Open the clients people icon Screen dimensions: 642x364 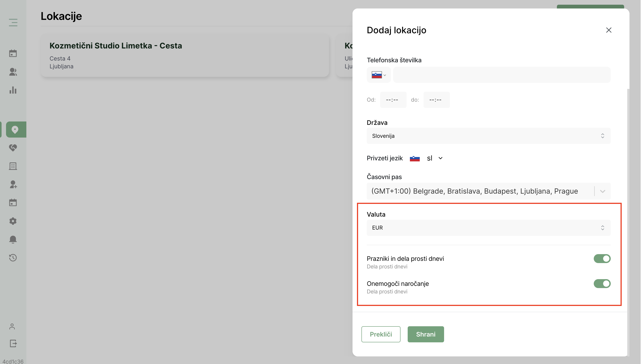13,72
